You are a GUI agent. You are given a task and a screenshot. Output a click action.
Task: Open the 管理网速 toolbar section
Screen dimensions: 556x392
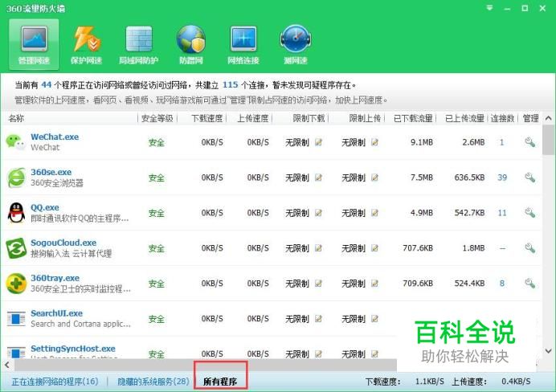click(34, 45)
